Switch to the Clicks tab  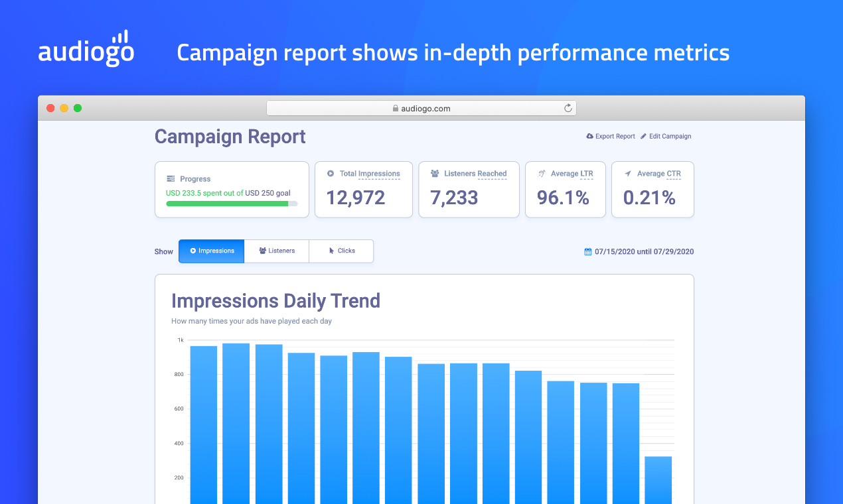(x=341, y=251)
